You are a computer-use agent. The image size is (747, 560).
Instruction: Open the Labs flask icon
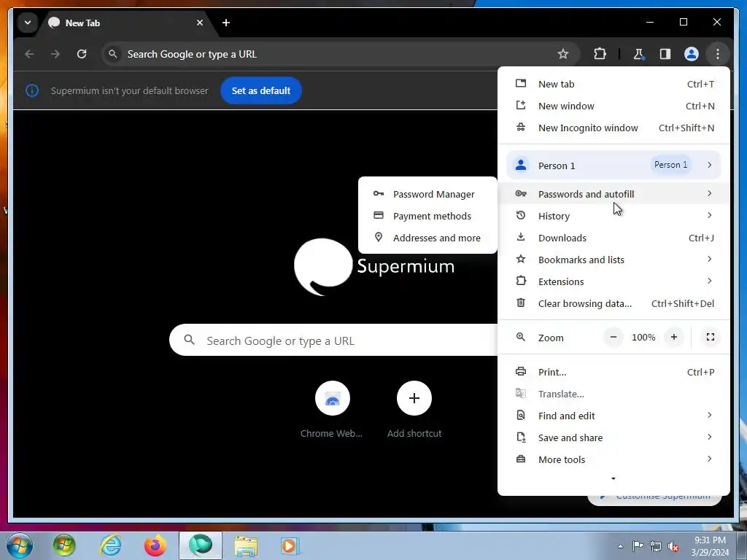[638, 54]
